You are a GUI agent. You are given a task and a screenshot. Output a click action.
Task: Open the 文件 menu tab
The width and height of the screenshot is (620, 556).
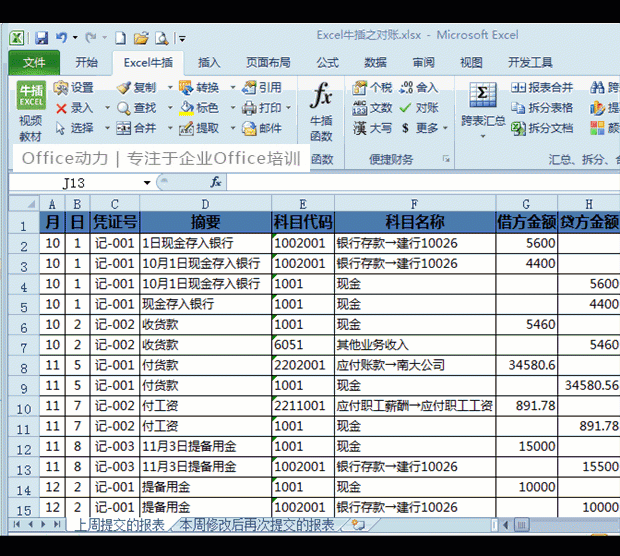point(34,62)
